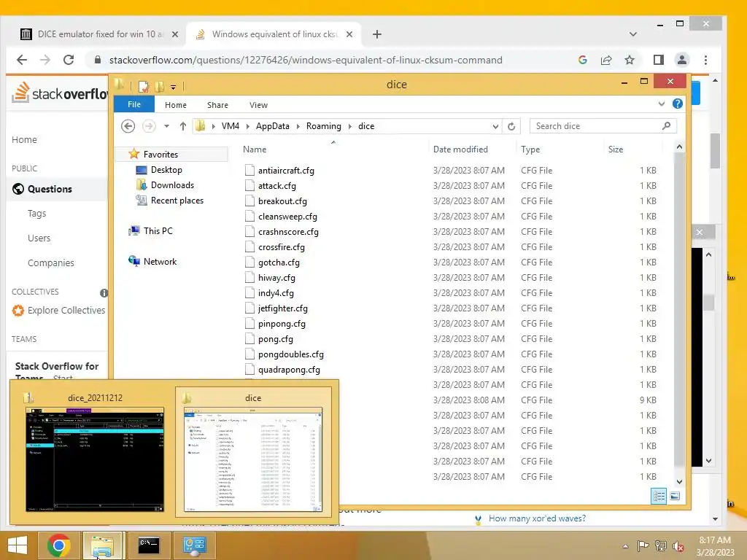Open Chrome profile avatar
Image resolution: width=747 pixels, height=560 pixels.
click(682, 60)
